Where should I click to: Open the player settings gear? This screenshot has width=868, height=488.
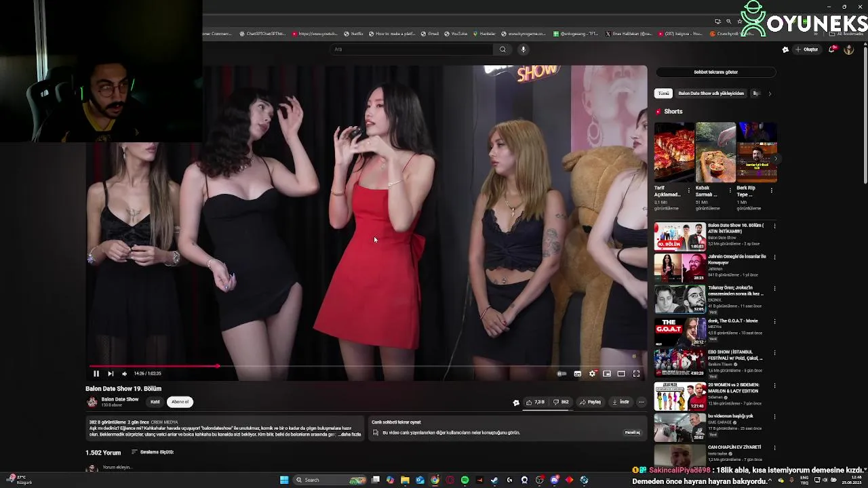point(592,373)
